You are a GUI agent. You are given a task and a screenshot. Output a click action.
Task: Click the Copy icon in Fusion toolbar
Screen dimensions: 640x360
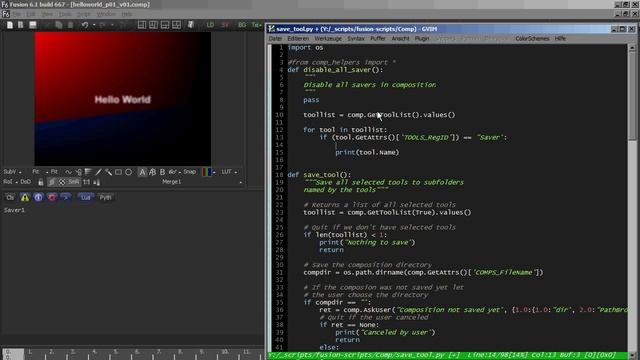click(59, 25)
